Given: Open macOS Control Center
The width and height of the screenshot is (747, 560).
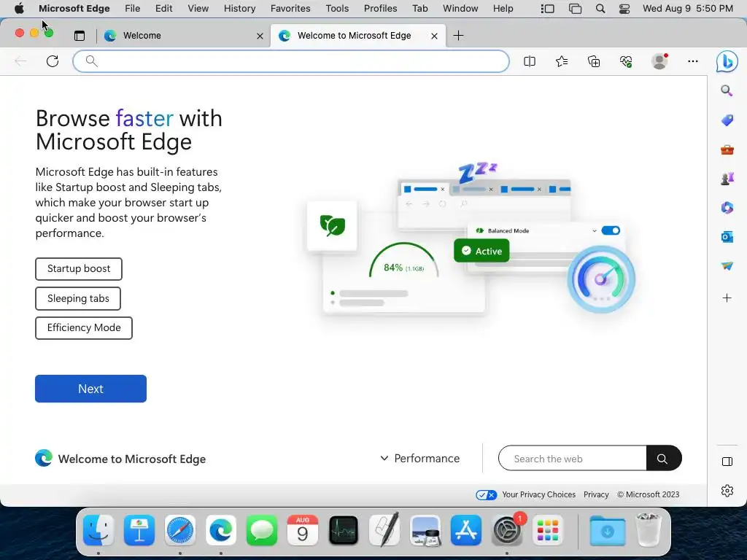Looking at the screenshot, I should pyautogui.click(x=624, y=9).
